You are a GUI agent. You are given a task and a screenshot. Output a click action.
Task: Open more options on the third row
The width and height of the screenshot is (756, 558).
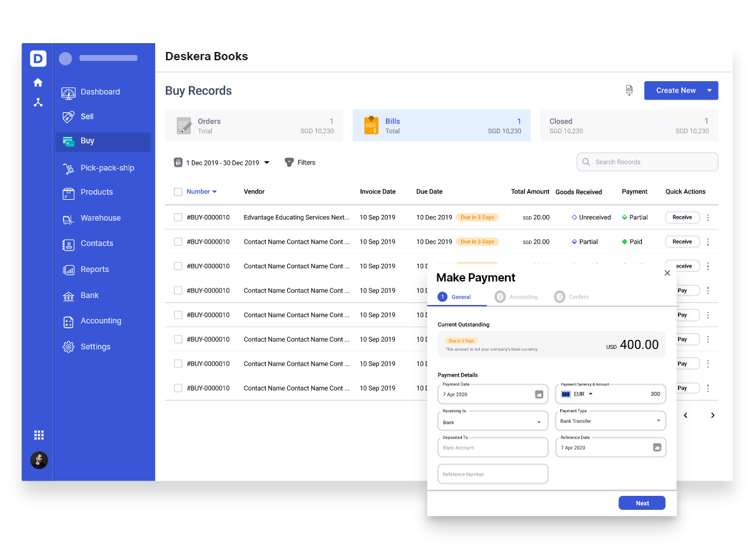click(x=708, y=266)
